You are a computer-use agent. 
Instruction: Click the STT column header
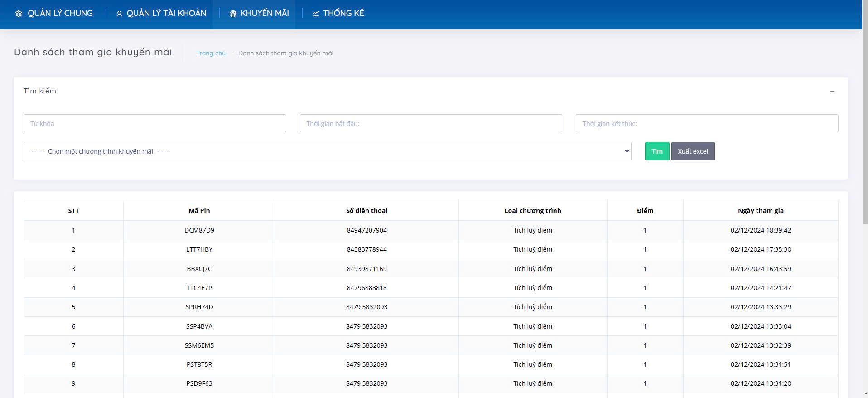[73, 211]
